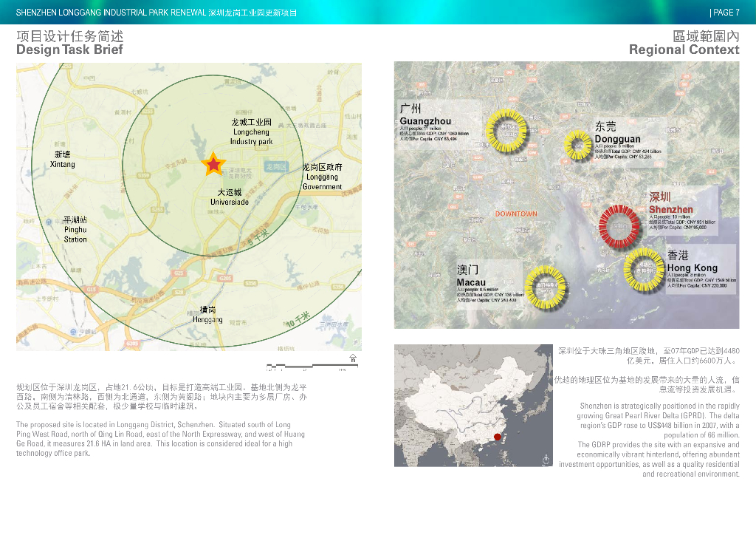Select the Pinghu Station map label
This screenshot has width=756, height=535.
click(75, 230)
